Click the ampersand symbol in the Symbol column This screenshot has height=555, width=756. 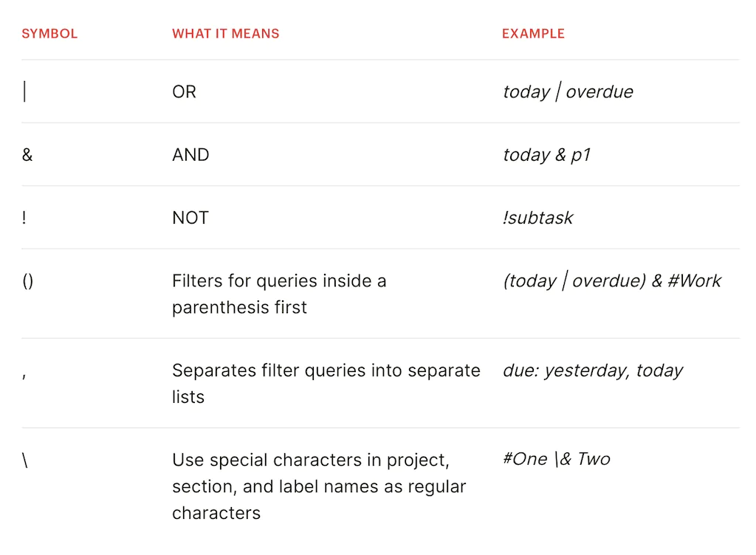pos(27,155)
